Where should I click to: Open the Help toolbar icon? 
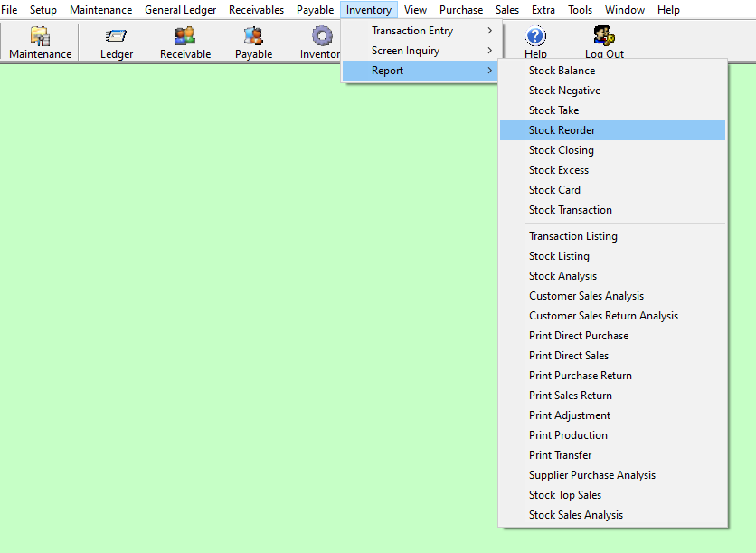coord(535,43)
